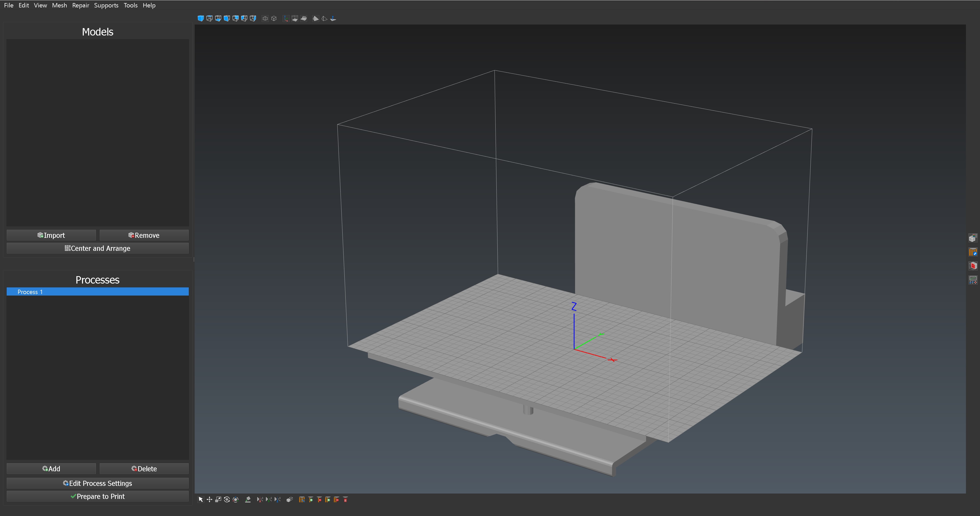
Task: Select Process 1 in the list
Action: point(97,292)
